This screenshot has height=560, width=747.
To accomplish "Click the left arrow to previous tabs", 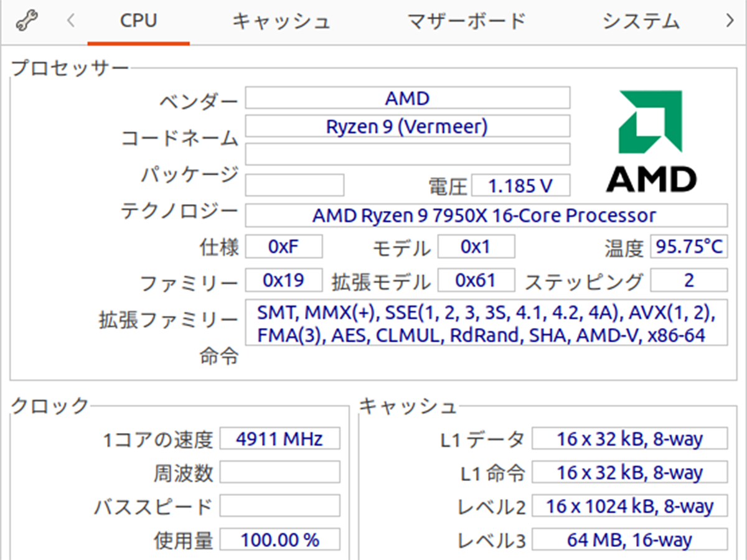I will coord(71,22).
